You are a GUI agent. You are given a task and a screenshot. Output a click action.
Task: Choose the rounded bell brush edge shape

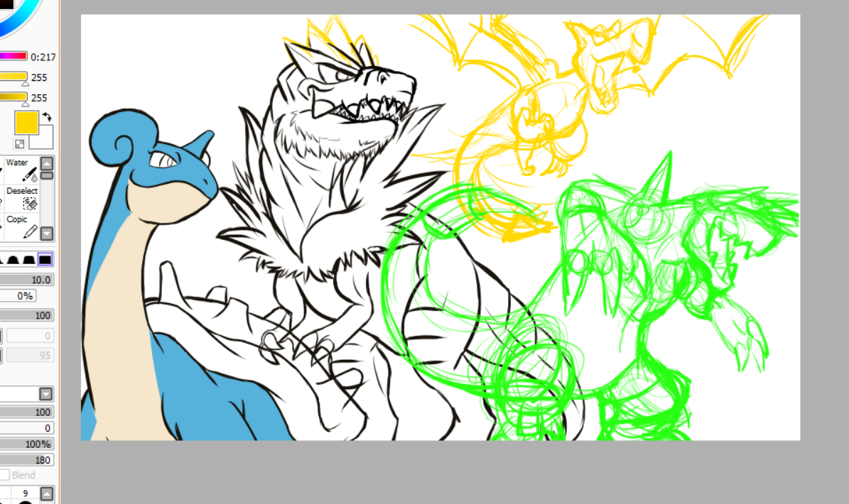tap(13, 260)
